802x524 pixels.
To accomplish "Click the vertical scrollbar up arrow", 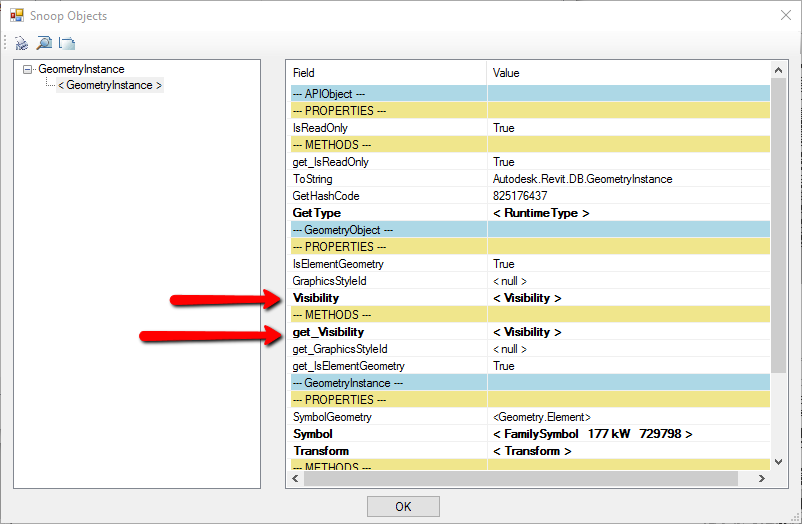I will click(778, 69).
